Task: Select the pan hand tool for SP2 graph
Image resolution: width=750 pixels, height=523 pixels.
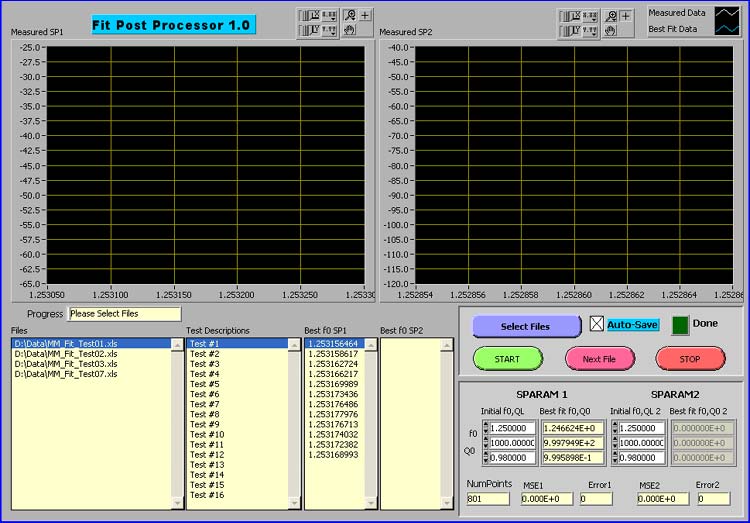Action: (x=610, y=30)
